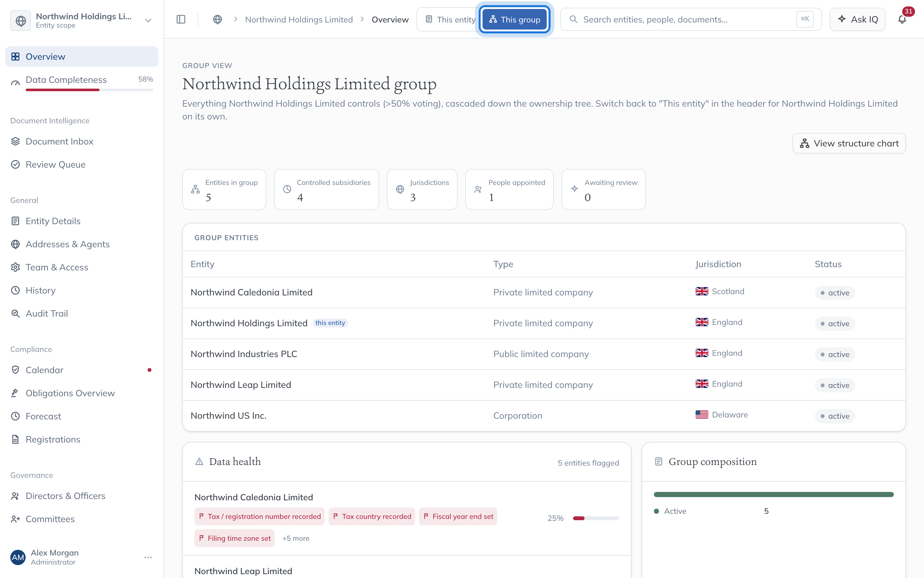Viewport: 924px width, 578px height.
Task: Click the this entity badge
Action: coord(330,323)
